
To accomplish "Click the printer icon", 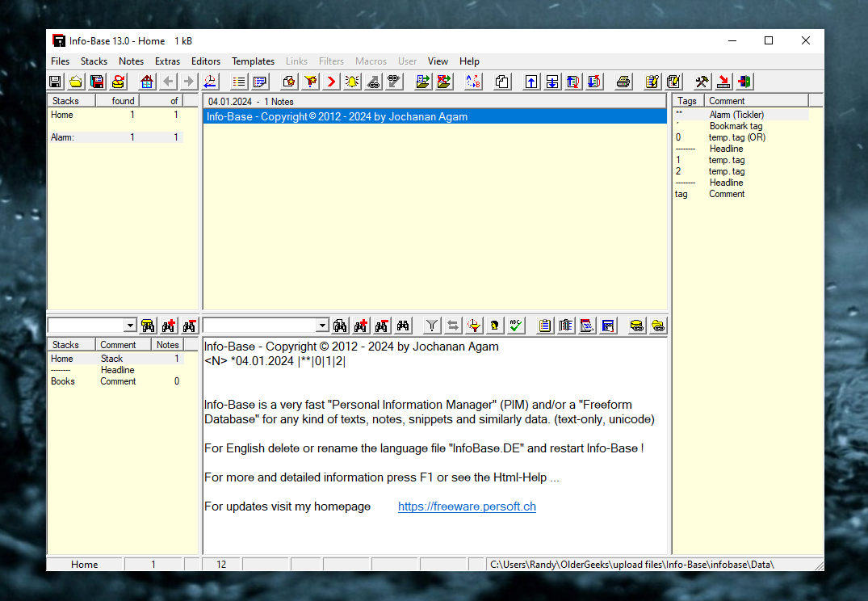I will 623,82.
